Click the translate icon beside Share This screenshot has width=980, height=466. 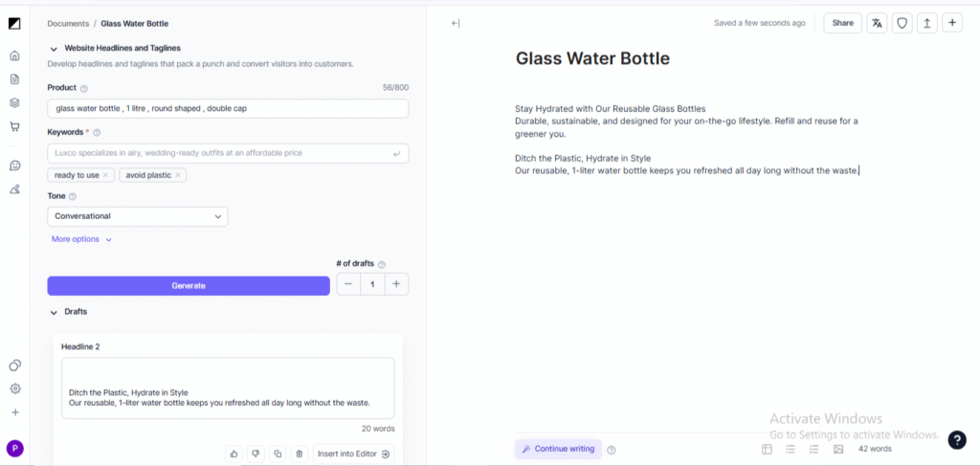click(877, 23)
